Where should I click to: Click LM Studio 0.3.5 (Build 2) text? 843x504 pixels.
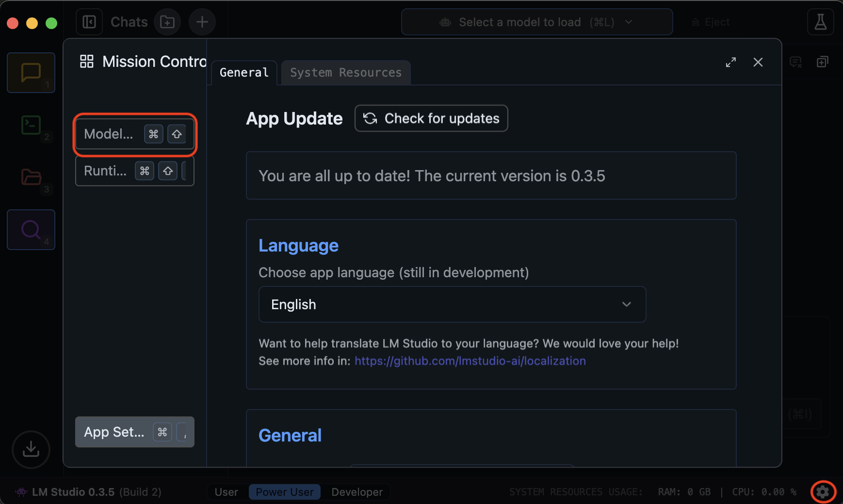click(x=97, y=492)
